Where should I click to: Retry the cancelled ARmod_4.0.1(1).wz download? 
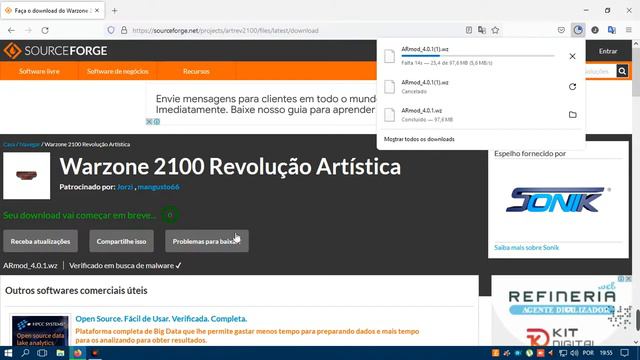pos(572,87)
